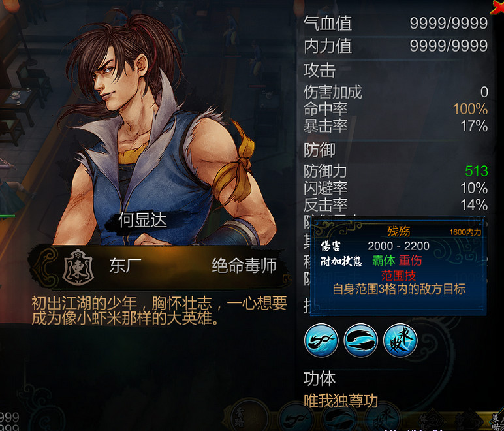Screen dimensions: 504x431
Task: Click the dimmed 求败 skill in bottom bar
Action: point(384,418)
